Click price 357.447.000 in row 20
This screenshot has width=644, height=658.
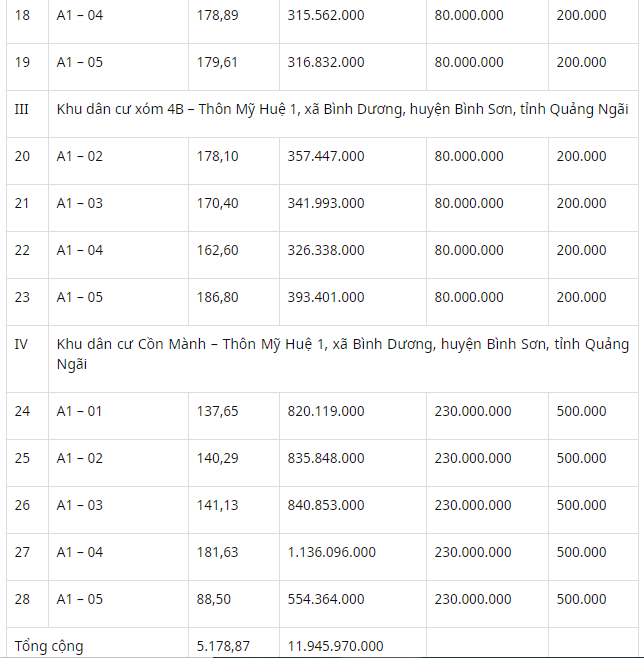pyautogui.click(x=326, y=157)
